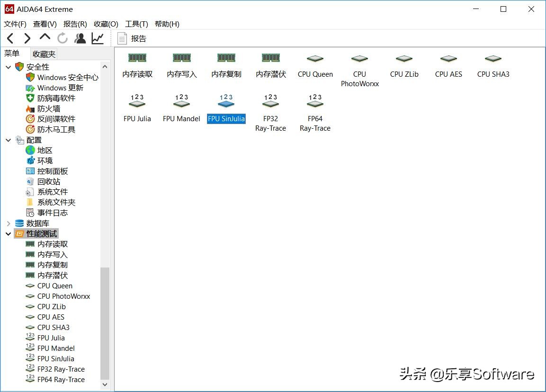The width and height of the screenshot is (546, 392).
Task: Expand the 数据库 tree section
Action: pos(8,223)
